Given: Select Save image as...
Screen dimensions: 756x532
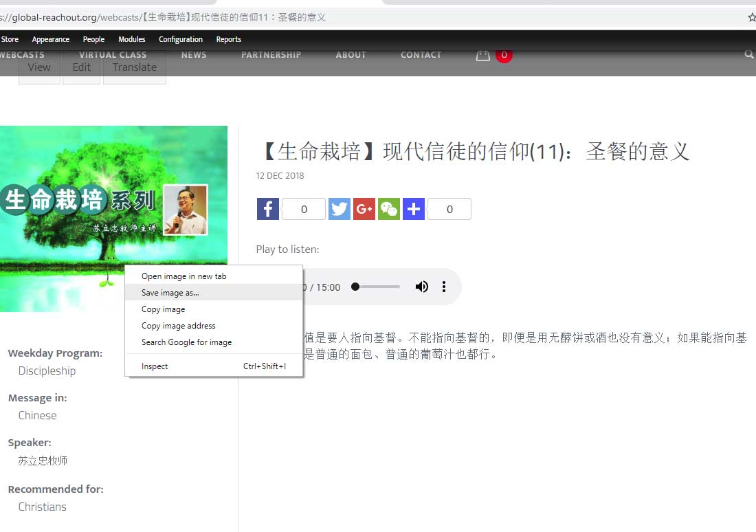Looking at the screenshot, I should (x=214, y=292).
